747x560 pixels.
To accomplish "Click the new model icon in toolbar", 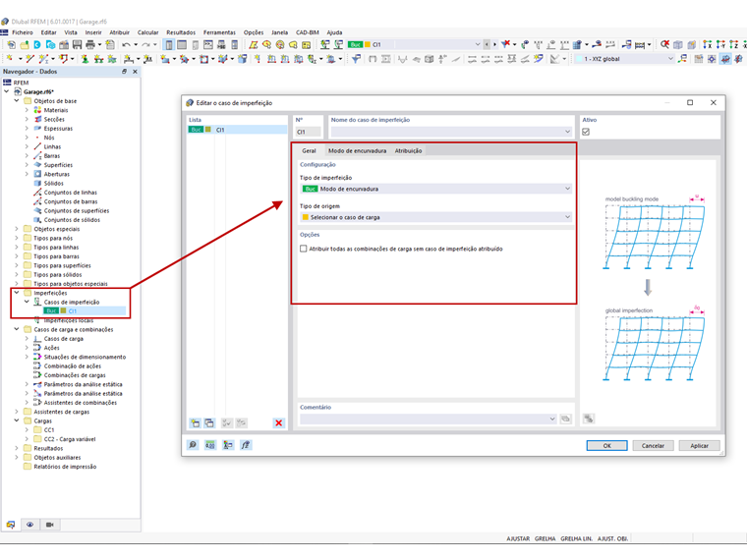I will coord(12,45).
